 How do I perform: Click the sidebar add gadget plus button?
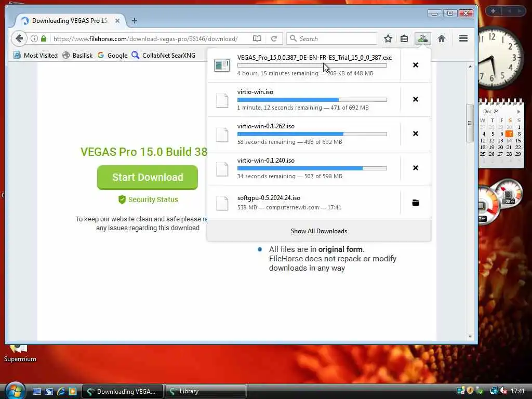[493, 11]
